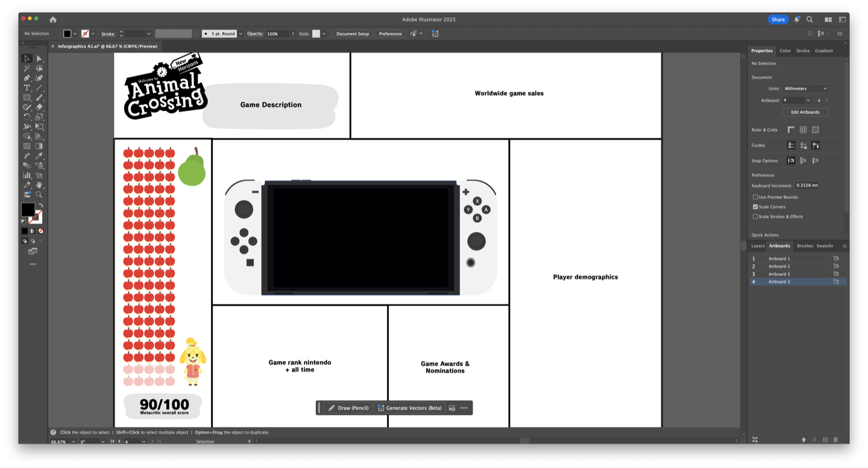Click Generate Vectors icon in control bar
The image size is (868, 468).
click(435, 34)
